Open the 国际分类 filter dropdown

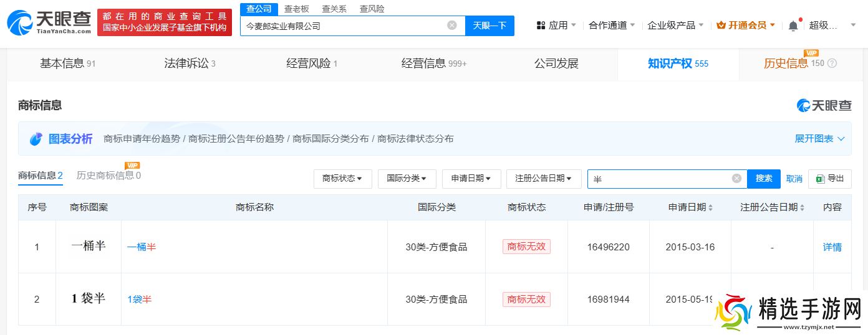click(407, 179)
